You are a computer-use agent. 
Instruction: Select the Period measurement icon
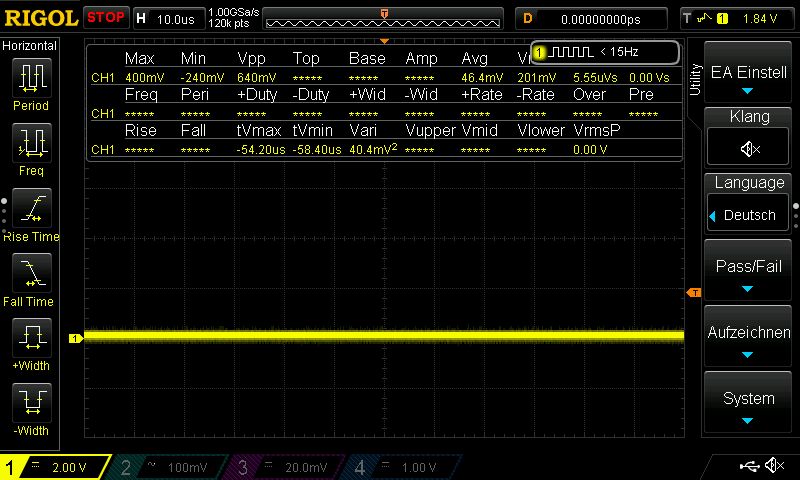pyautogui.click(x=31, y=78)
